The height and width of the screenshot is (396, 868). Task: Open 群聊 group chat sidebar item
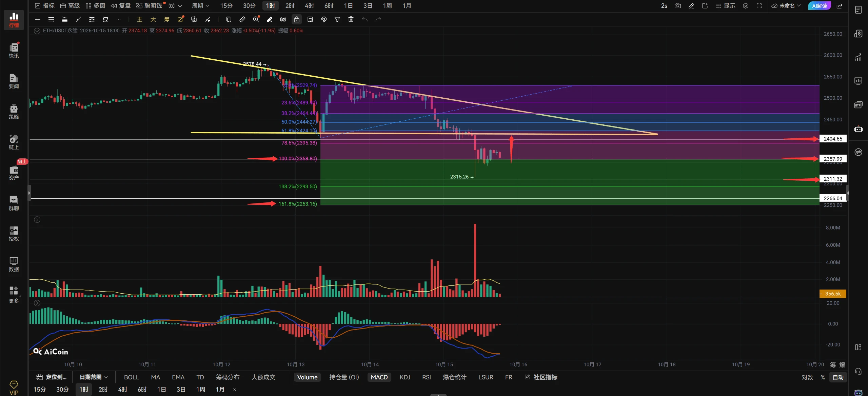(14, 203)
